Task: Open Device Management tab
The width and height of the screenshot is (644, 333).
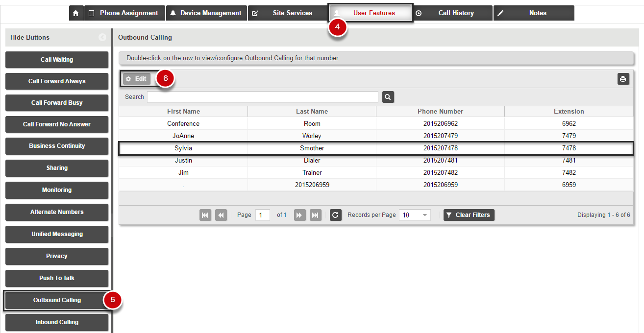Action: pos(206,13)
